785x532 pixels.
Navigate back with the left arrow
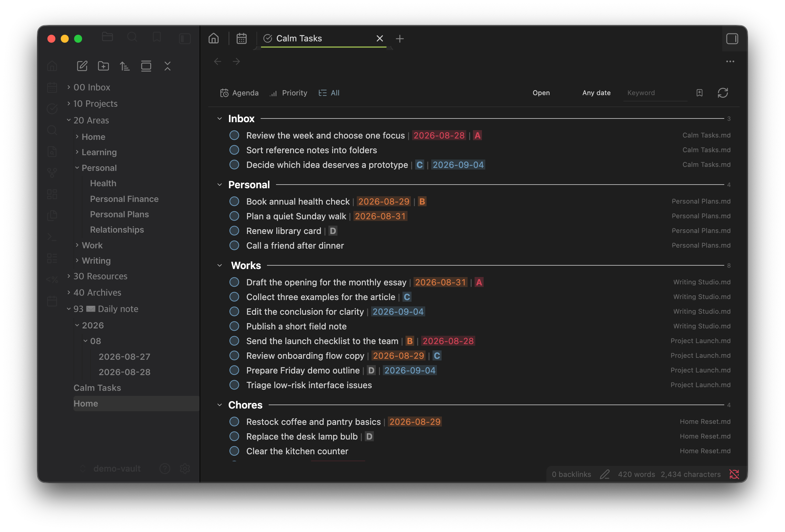[218, 61]
